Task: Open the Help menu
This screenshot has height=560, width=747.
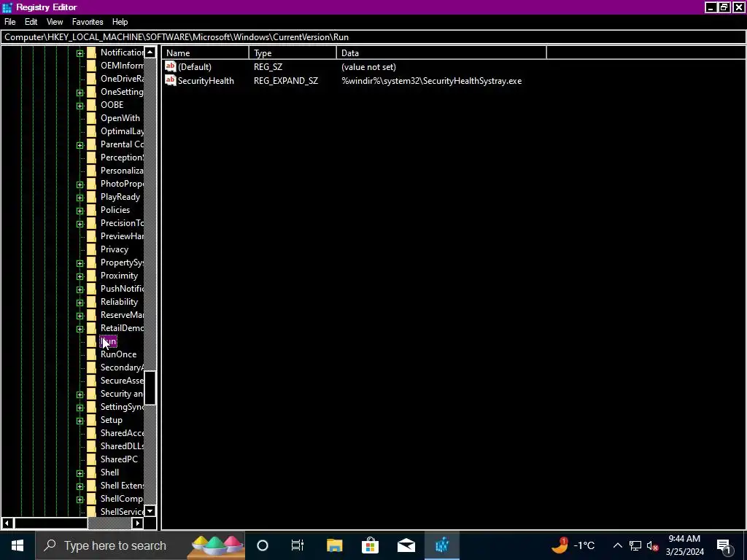Action: tap(120, 22)
